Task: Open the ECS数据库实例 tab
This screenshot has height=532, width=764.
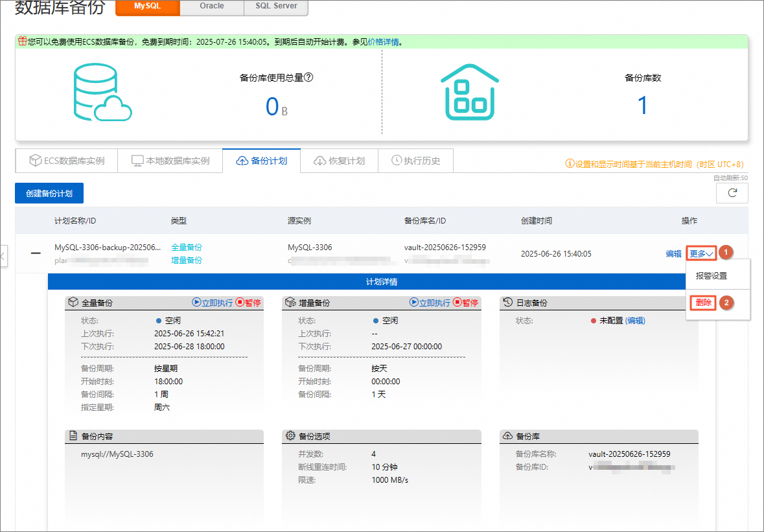Action: (x=67, y=161)
